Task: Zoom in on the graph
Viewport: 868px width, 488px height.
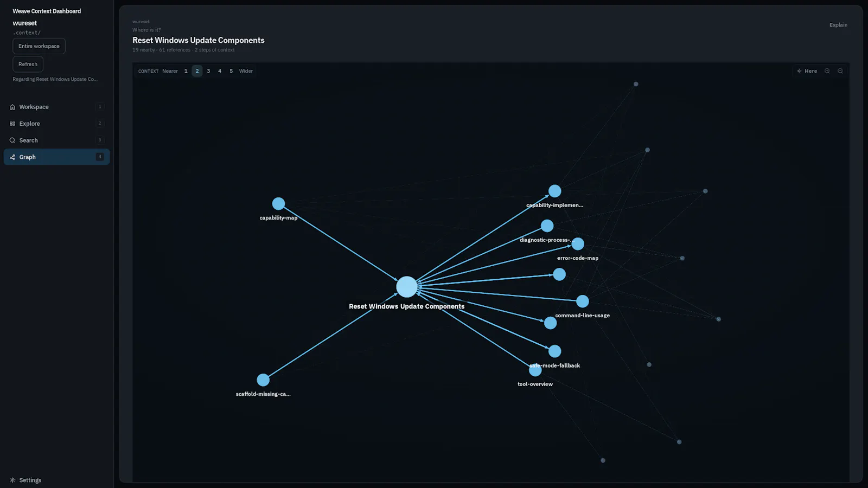Action: point(827,71)
